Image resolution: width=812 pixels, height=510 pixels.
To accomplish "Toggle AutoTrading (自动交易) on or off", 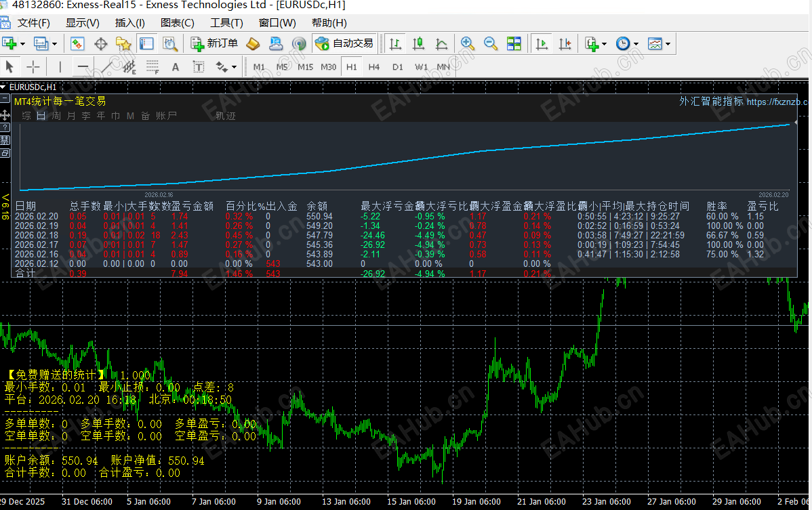I will (x=344, y=44).
